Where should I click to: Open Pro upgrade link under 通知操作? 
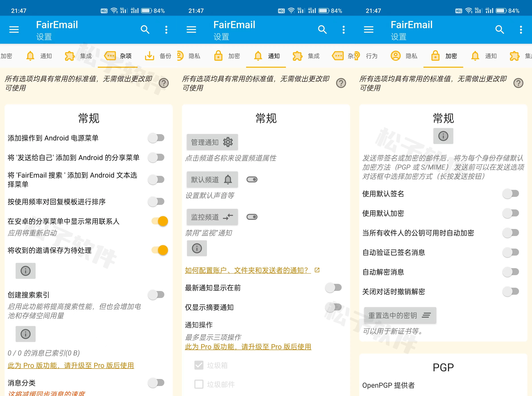point(248,347)
